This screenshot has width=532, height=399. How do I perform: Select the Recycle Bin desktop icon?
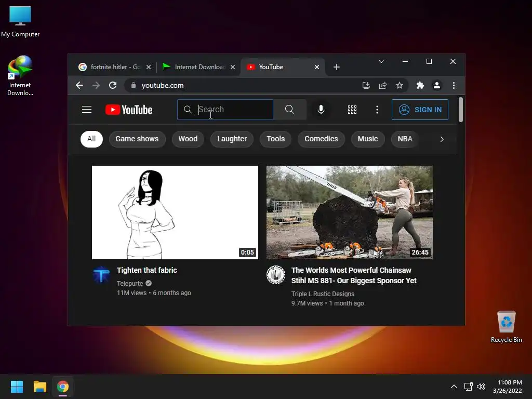[x=506, y=327]
